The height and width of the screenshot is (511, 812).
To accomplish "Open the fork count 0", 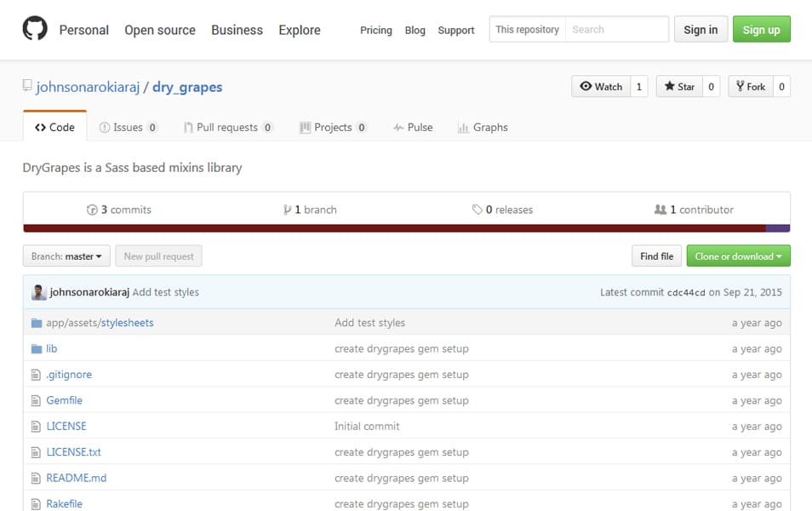I will coord(781,87).
